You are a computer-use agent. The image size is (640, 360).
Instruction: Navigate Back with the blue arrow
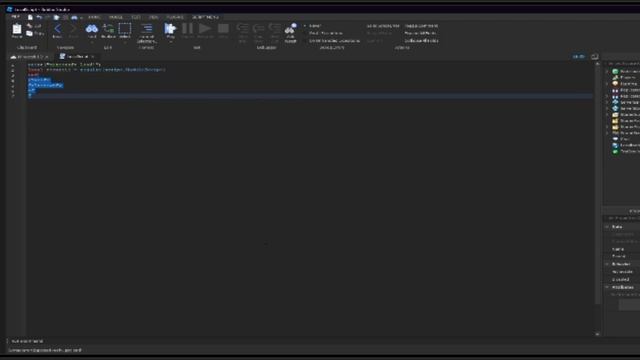tap(57, 29)
